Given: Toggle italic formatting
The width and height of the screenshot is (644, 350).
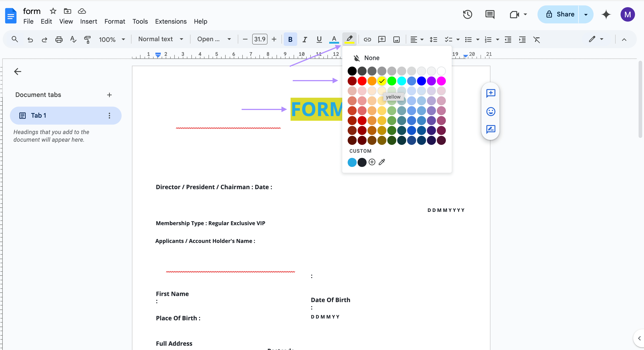Looking at the screenshot, I should point(304,39).
